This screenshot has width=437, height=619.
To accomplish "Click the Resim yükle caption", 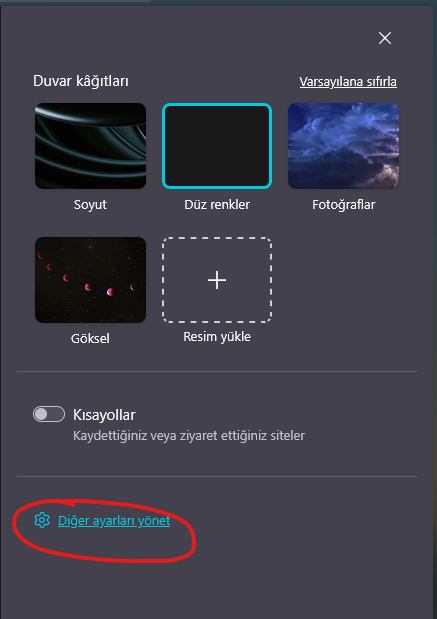I will [x=217, y=337].
